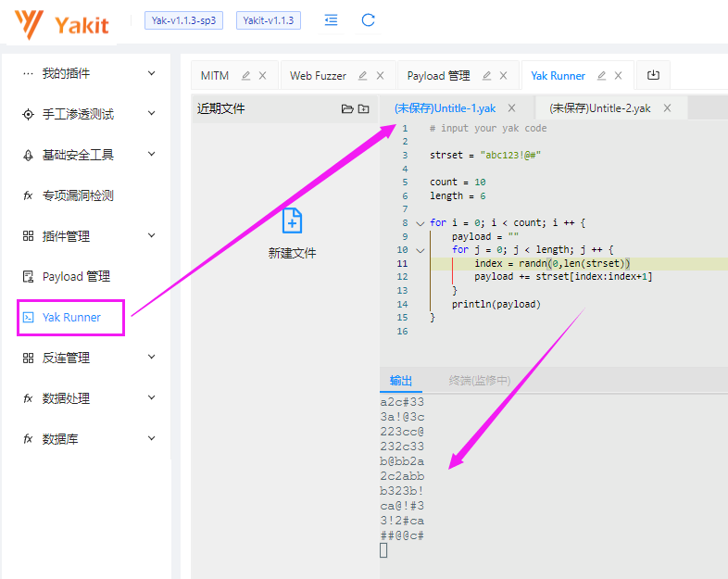Click the grid icon of 插件管理
Image resolution: width=728 pixels, height=579 pixels.
(28, 236)
